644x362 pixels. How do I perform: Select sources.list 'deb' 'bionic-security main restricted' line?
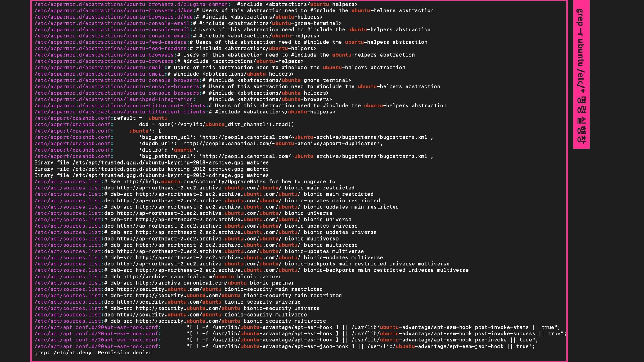[179, 289]
